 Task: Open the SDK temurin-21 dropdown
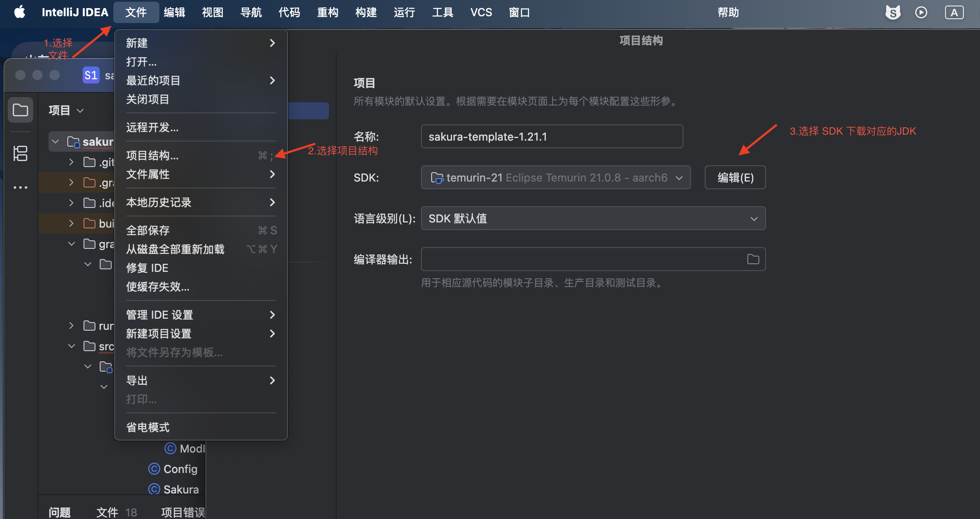click(x=556, y=177)
